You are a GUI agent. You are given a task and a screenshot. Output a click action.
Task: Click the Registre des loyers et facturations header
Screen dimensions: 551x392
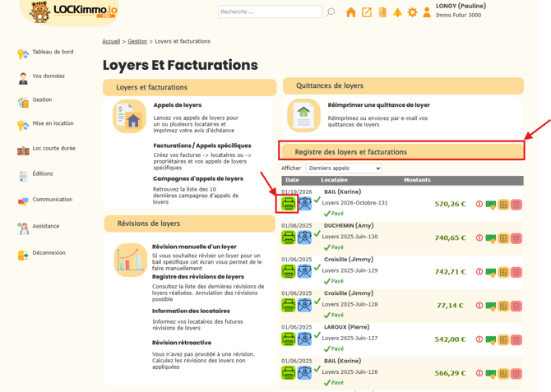click(x=401, y=151)
